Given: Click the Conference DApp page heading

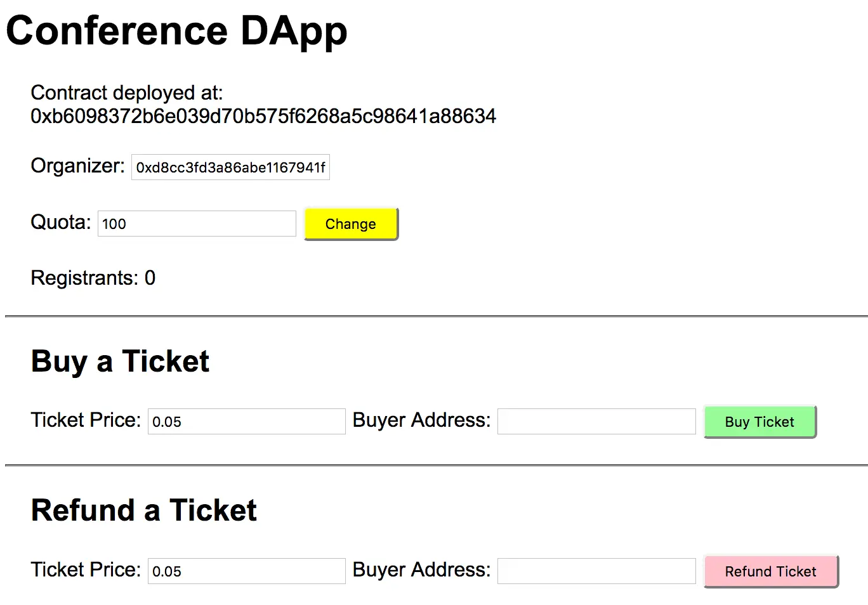Looking at the screenshot, I should [x=177, y=31].
